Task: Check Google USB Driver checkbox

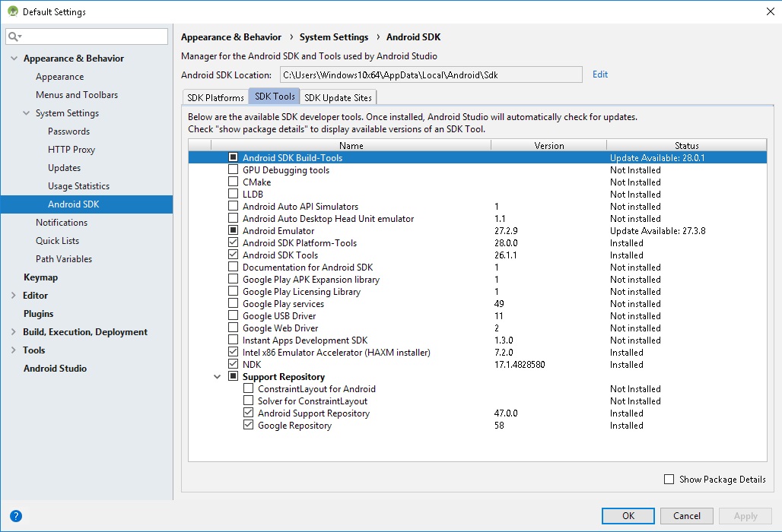Action: 233,315
